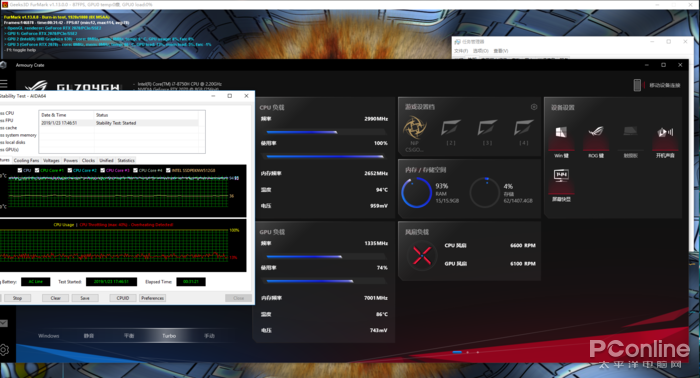Stop the AIDA64 stability test
Image resolution: width=700 pixels, height=378 pixels.
tap(17, 298)
